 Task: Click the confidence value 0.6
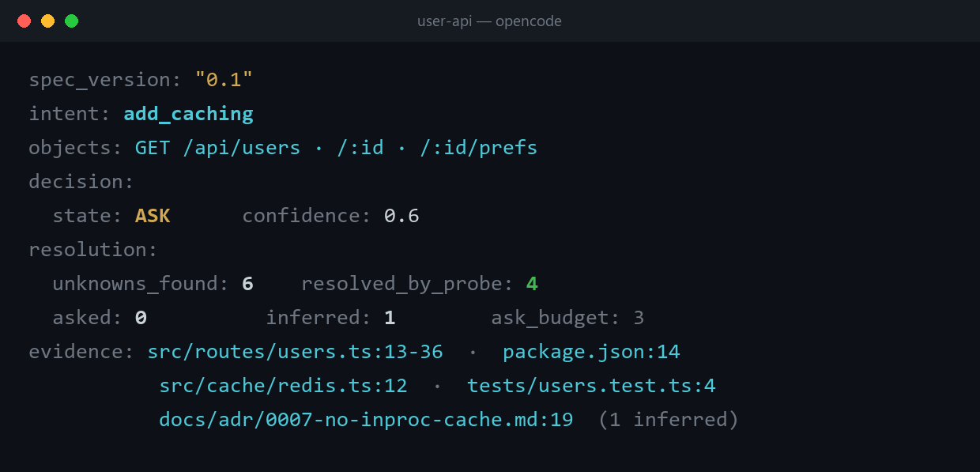click(x=401, y=216)
